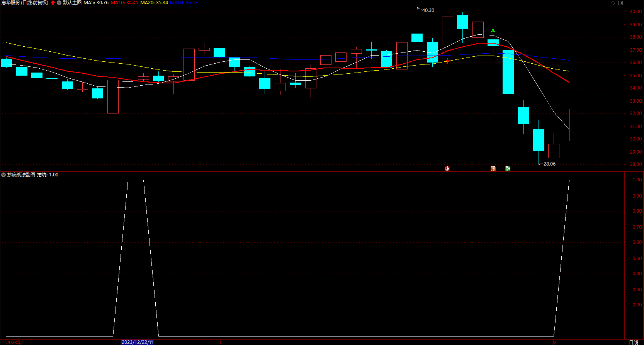Click the large cyan candle dropping to 34
This screenshot has height=345, width=644.
[x=508, y=72]
